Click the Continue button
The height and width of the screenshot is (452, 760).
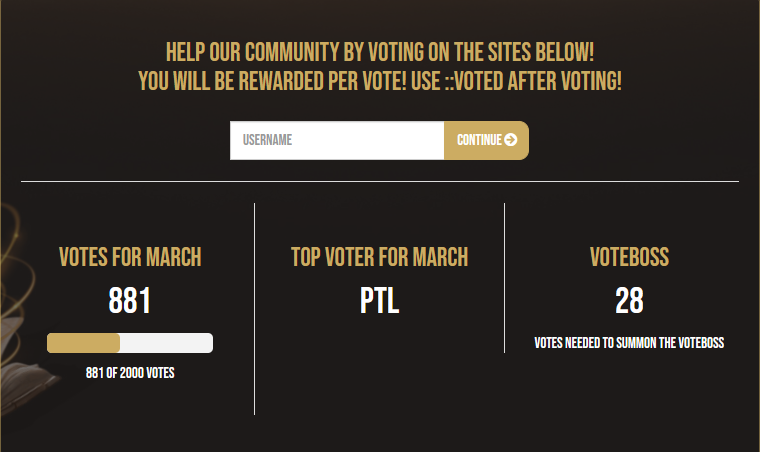(x=486, y=140)
